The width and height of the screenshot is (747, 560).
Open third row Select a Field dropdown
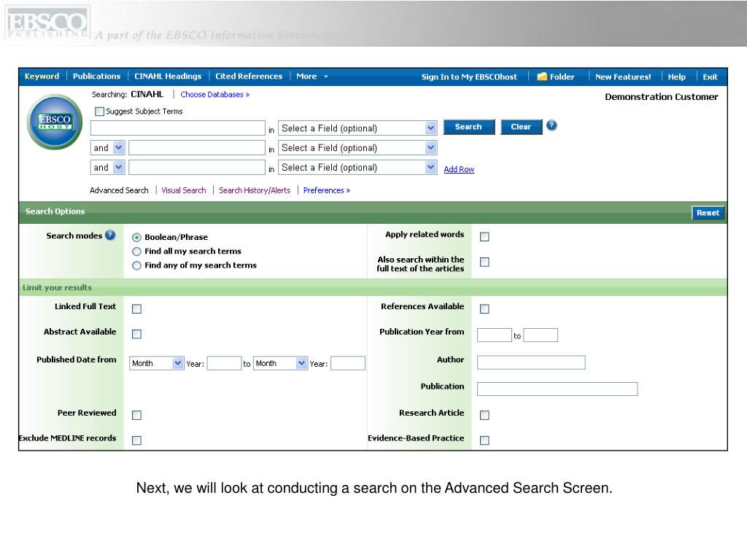357,167
